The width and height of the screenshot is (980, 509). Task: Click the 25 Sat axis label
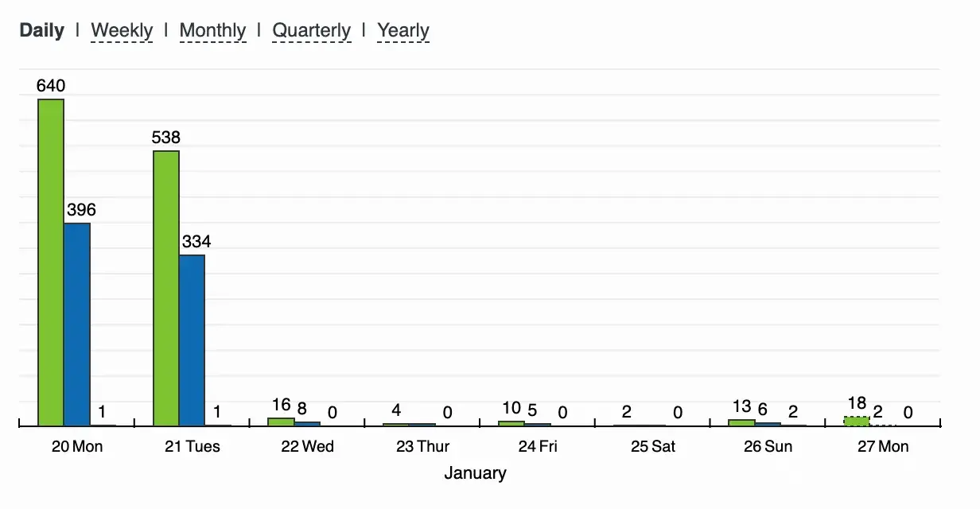[x=653, y=446]
